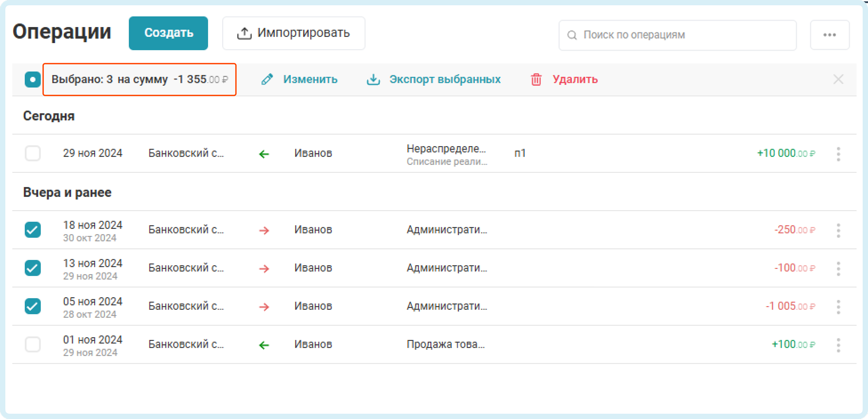Open the kebab menu for the +100 sale row
The height and width of the screenshot is (419, 868).
click(838, 345)
